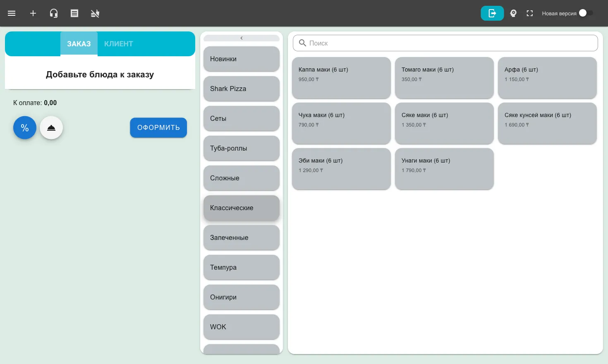This screenshot has height=364, width=608.
Task: Click the teal logout exit button
Action: click(492, 13)
